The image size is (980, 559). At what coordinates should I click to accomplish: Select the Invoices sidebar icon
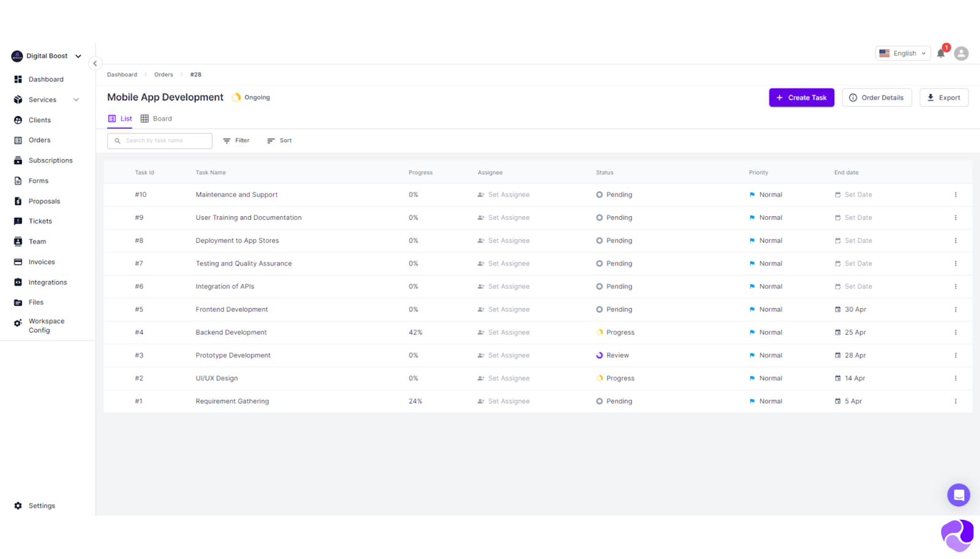pyautogui.click(x=18, y=261)
